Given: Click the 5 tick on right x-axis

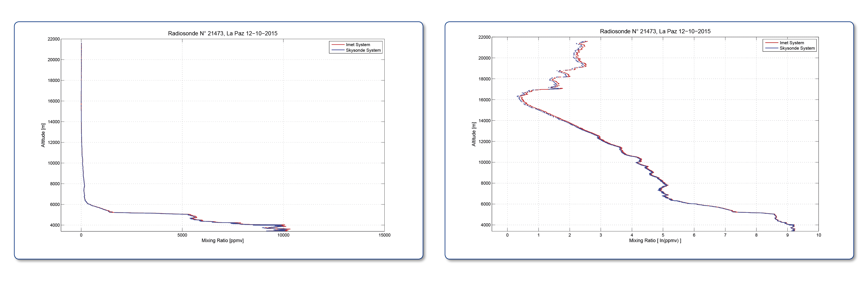Looking at the screenshot, I should pos(663,235).
